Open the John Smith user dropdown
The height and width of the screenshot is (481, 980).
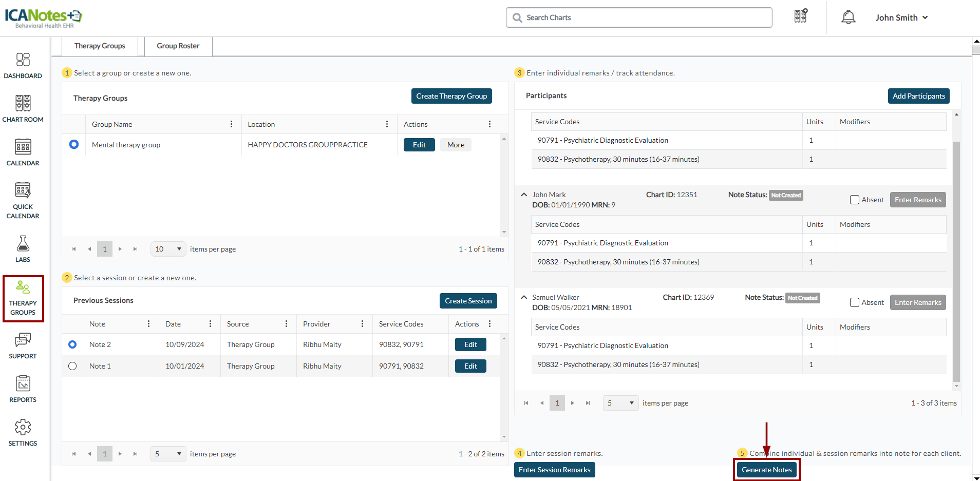pos(901,17)
